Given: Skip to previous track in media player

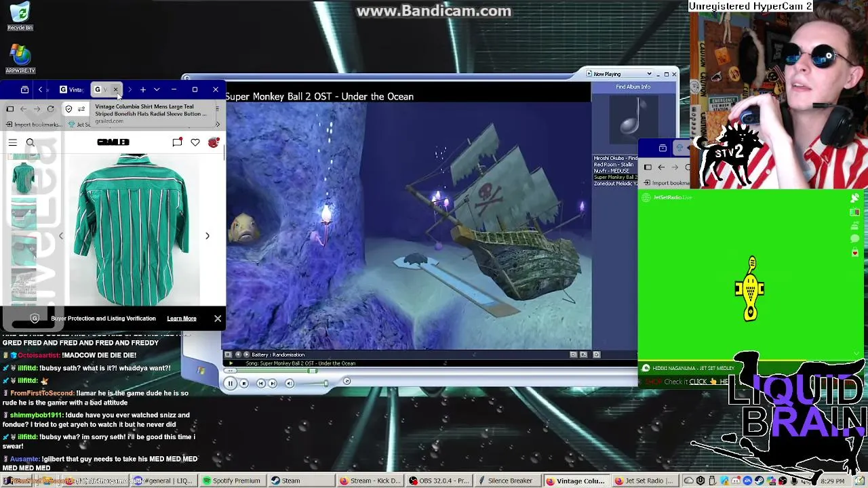Looking at the screenshot, I should point(260,384).
